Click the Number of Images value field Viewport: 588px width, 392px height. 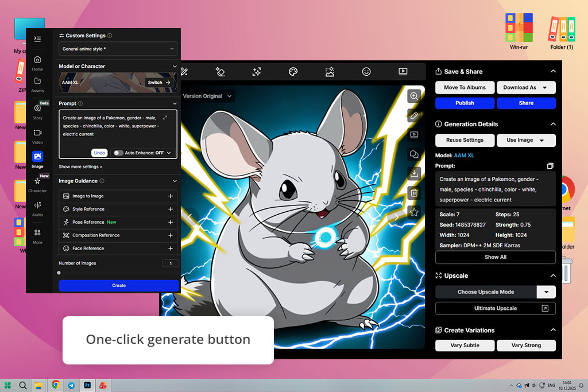[x=170, y=263]
